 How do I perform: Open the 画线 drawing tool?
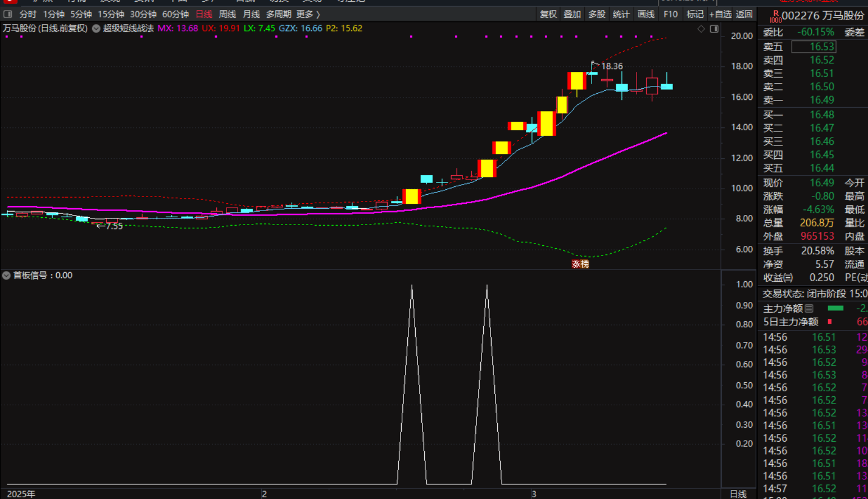tap(646, 14)
